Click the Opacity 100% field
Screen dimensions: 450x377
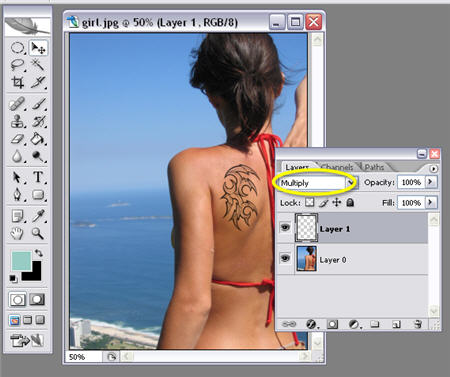pos(411,182)
